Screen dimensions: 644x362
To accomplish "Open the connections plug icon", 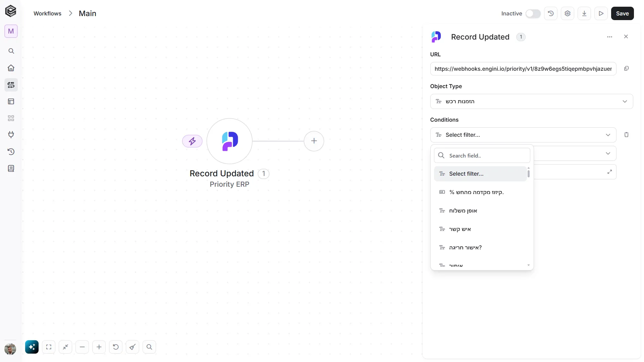I will [11, 135].
